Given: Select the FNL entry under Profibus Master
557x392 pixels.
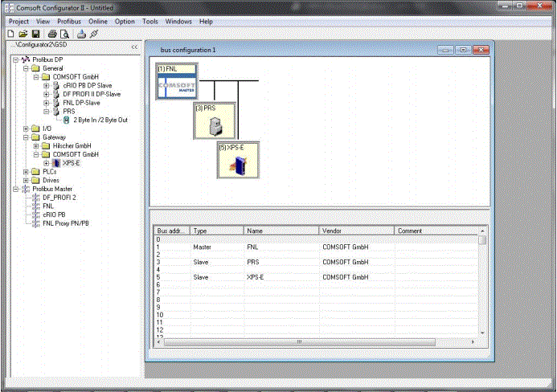Looking at the screenshot, I should point(48,206).
